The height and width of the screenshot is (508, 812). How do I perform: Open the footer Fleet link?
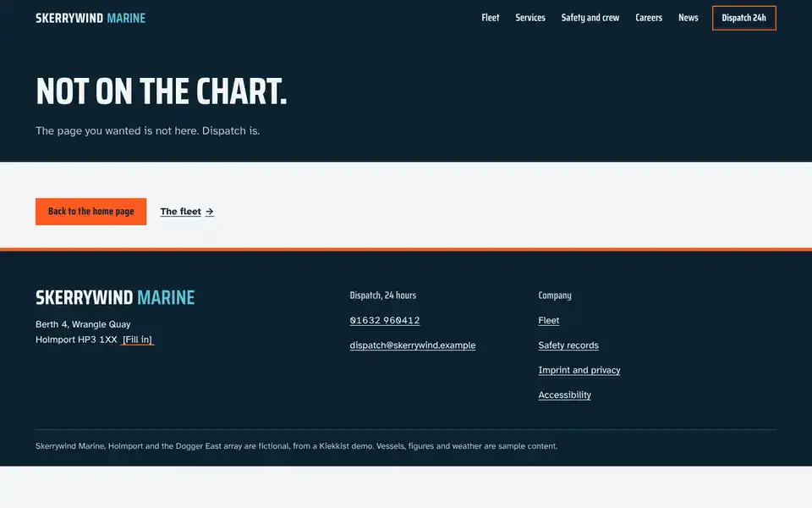click(548, 320)
